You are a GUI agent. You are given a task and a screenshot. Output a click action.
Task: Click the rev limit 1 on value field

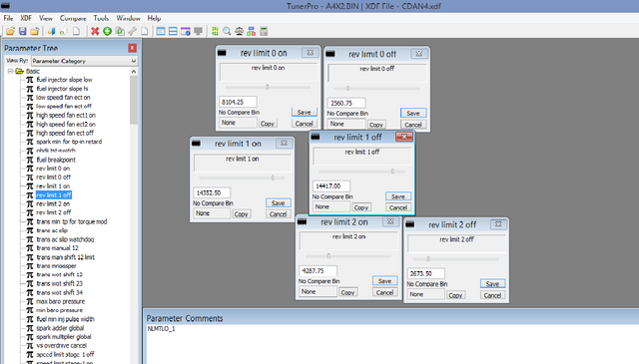pos(212,192)
